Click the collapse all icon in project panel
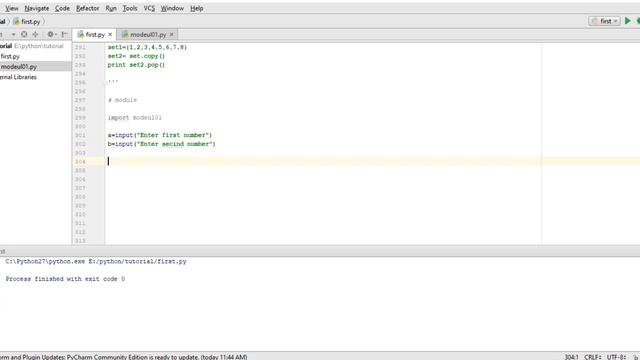Screen dimensions: 640x360 click(x=36, y=35)
